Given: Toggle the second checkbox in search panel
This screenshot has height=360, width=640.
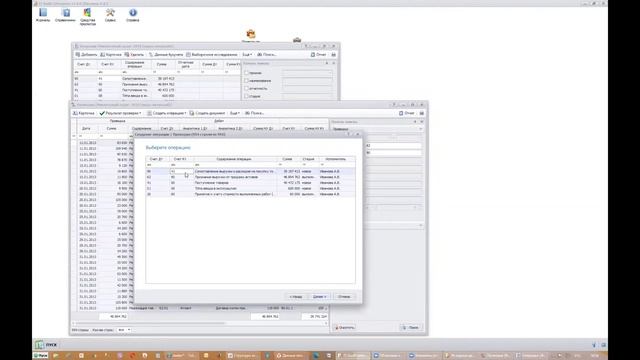Looking at the screenshot, I should tap(246, 80).
